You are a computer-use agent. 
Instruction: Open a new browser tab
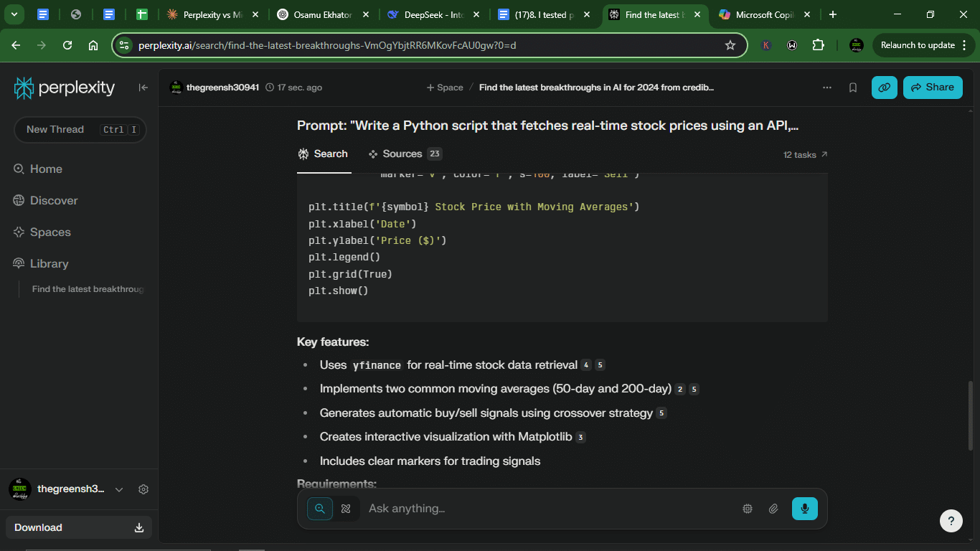point(833,14)
